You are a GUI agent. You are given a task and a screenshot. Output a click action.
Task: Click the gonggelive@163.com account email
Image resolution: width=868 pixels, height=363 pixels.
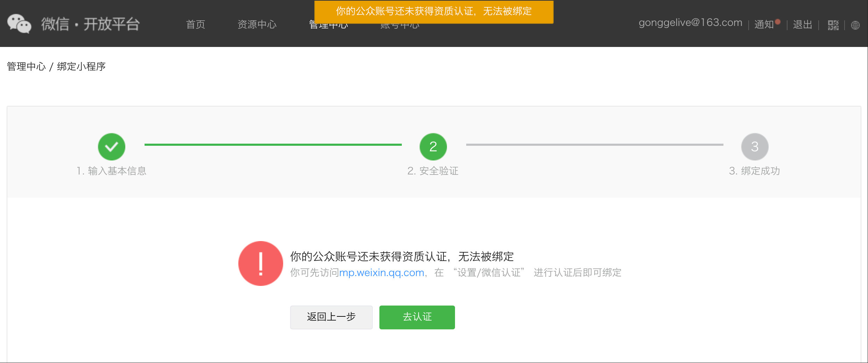tap(690, 23)
